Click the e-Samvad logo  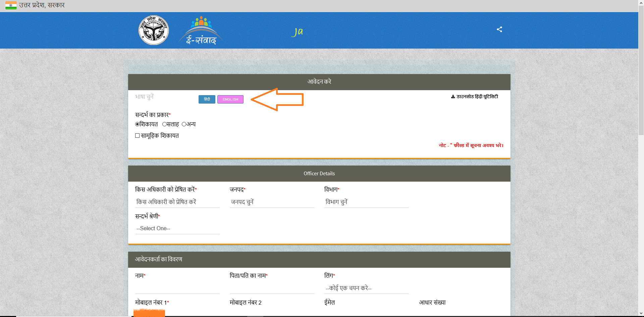pyautogui.click(x=201, y=31)
